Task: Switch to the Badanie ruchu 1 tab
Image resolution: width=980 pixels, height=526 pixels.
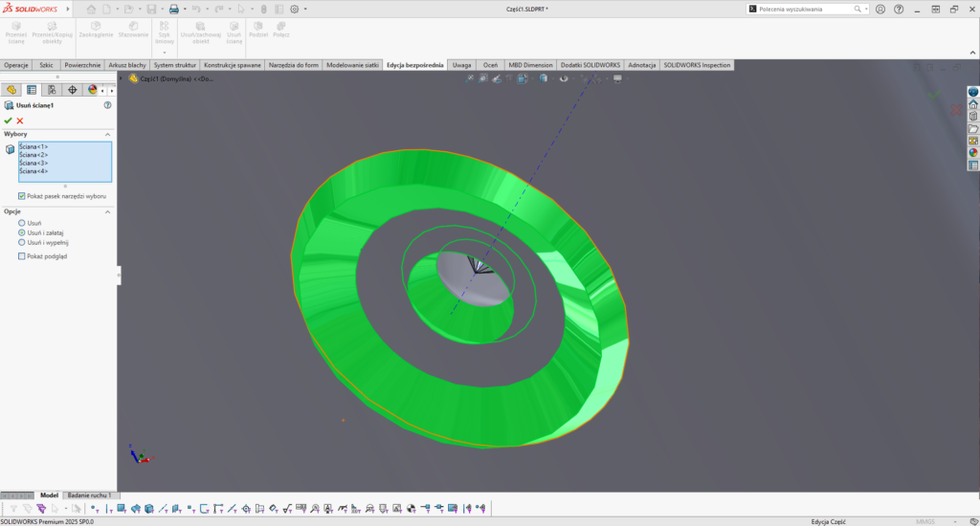Action: tap(90, 495)
